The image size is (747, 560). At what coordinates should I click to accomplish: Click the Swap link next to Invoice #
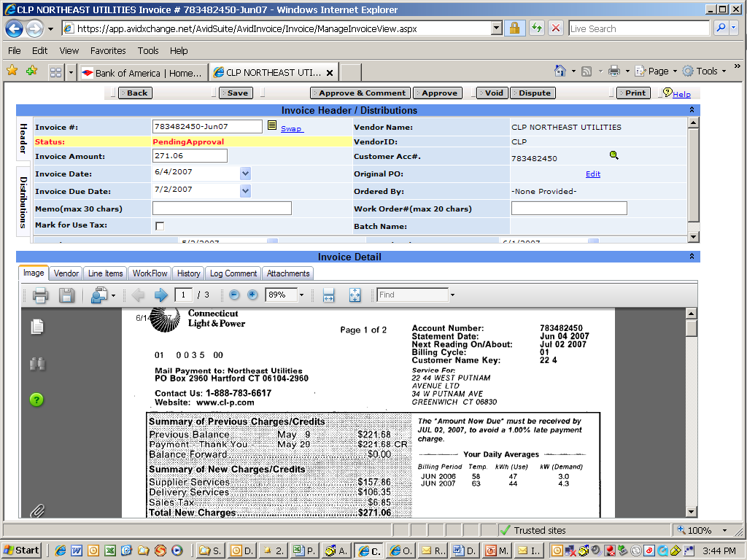(x=291, y=129)
